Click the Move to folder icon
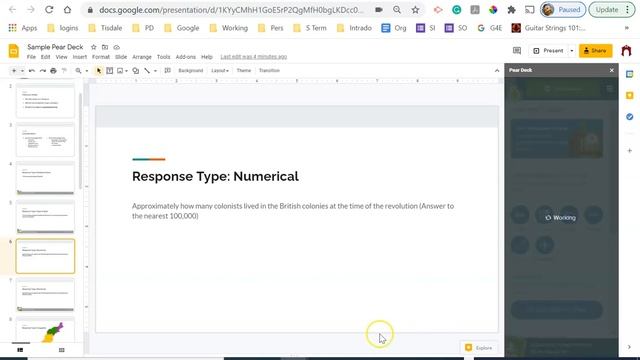The image size is (640, 360). coord(105,47)
